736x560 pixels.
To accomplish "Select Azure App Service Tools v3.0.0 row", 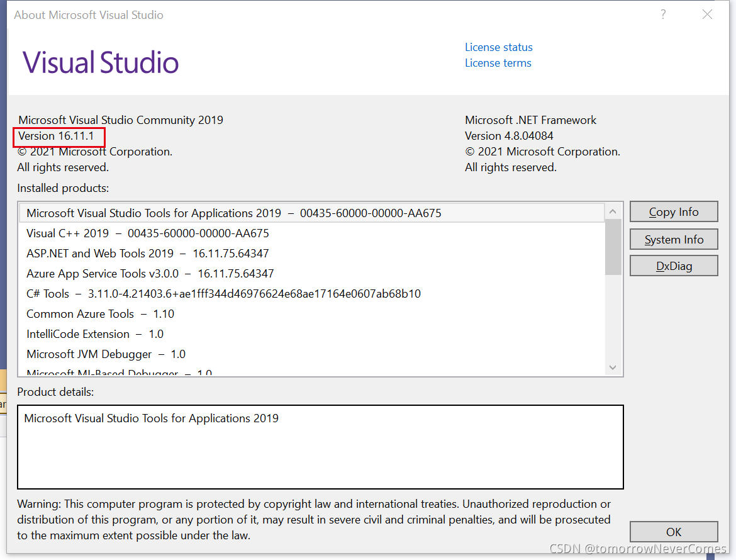I will [x=311, y=274].
